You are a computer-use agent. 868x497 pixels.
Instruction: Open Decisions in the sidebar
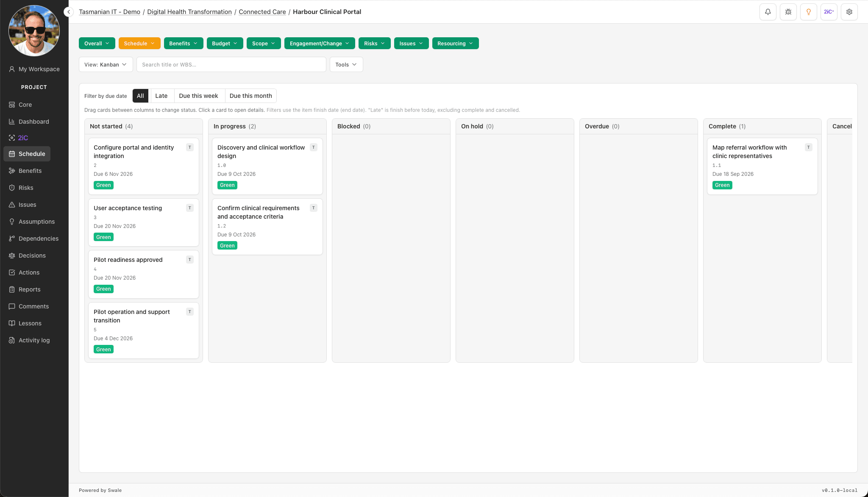27,255
